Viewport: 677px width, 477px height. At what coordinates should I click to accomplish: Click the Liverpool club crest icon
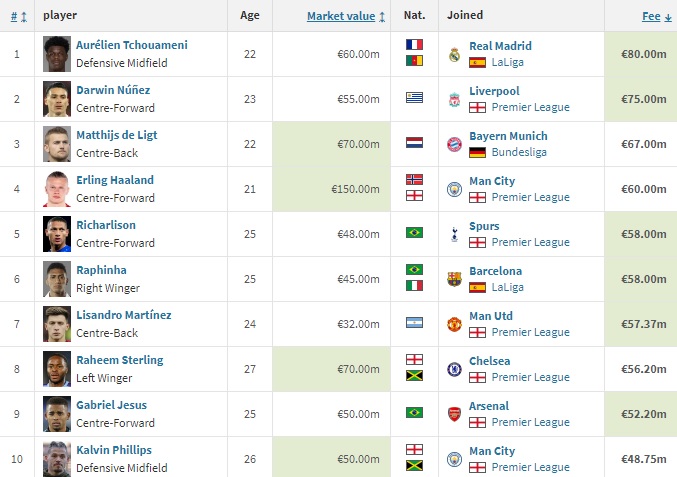(x=454, y=99)
